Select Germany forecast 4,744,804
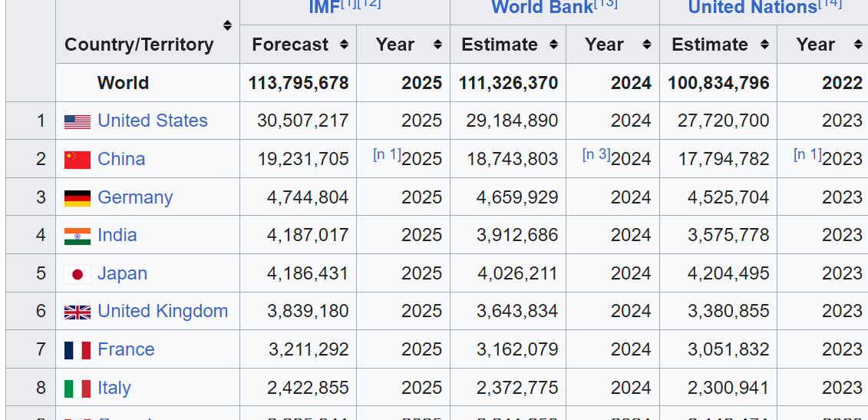The height and width of the screenshot is (420, 868). pos(308,197)
